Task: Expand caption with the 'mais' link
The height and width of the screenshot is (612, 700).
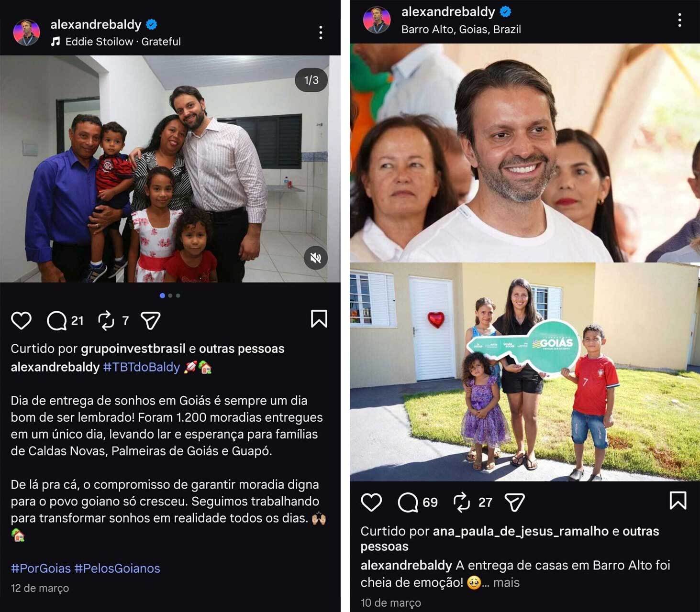Action: click(x=506, y=582)
